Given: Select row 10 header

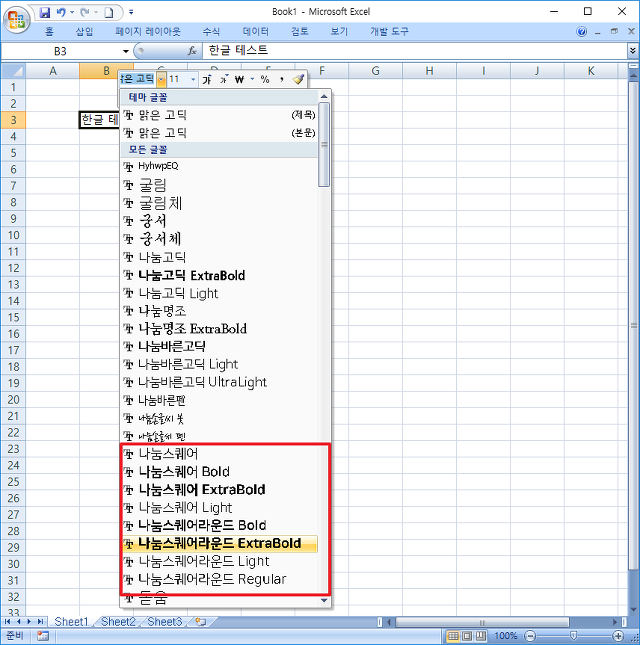Looking at the screenshot, I should (x=13, y=235).
